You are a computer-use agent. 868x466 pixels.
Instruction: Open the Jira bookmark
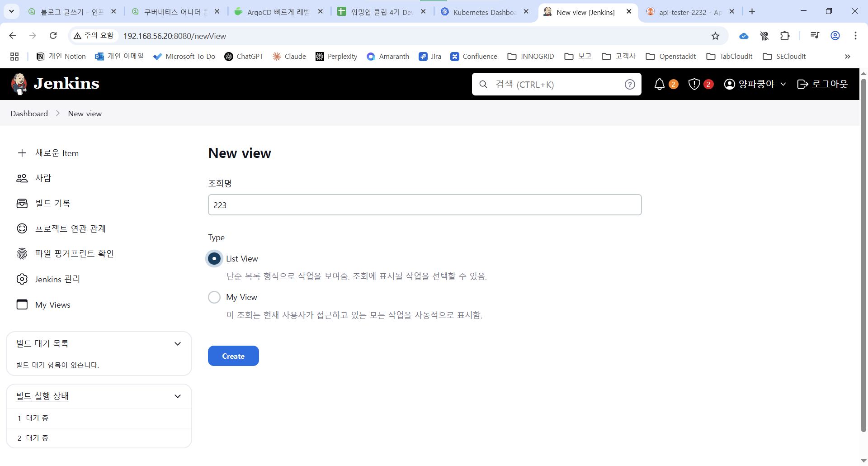pyautogui.click(x=430, y=57)
